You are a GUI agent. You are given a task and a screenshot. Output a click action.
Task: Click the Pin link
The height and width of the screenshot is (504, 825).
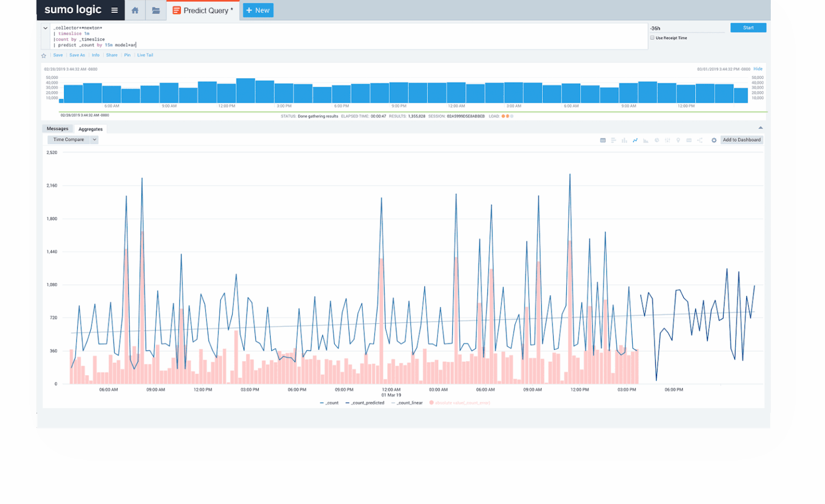coord(127,55)
